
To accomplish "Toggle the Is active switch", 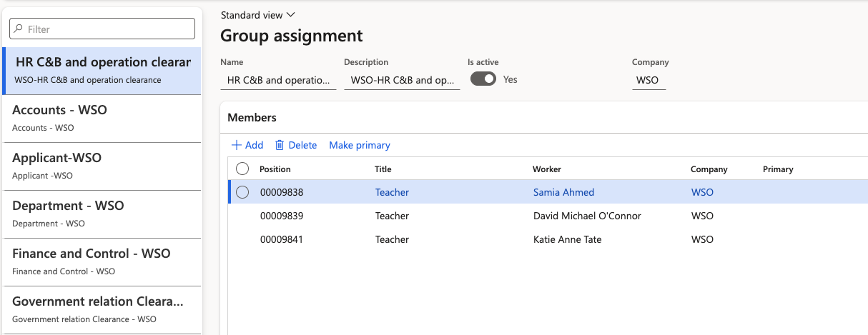I will [x=483, y=79].
